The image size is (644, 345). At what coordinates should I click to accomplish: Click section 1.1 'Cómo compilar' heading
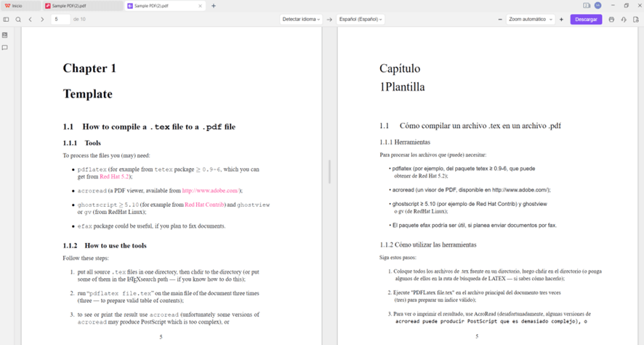[470, 126]
